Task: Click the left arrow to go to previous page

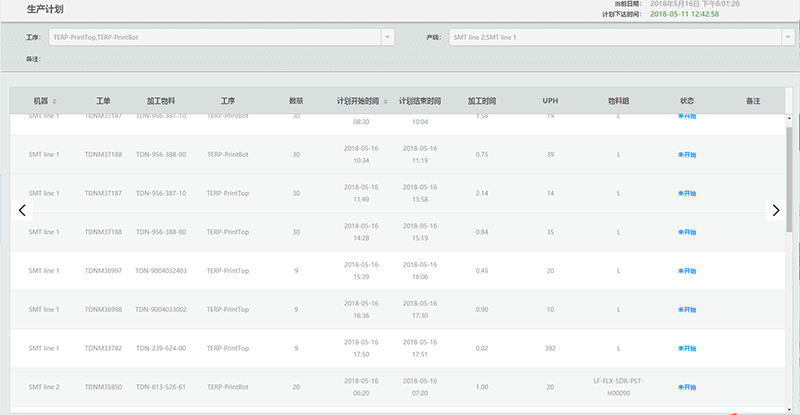Action: [23, 210]
